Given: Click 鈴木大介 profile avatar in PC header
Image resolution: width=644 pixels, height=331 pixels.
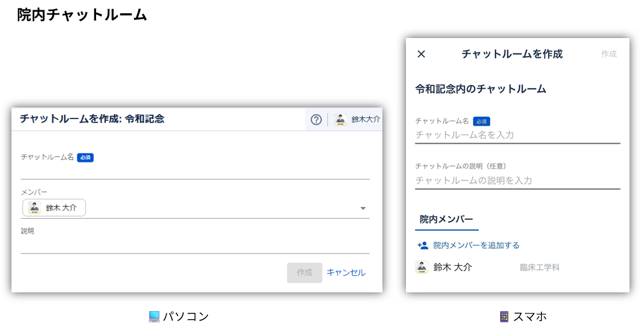Looking at the screenshot, I should pyautogui.click(x=340, y=120).
